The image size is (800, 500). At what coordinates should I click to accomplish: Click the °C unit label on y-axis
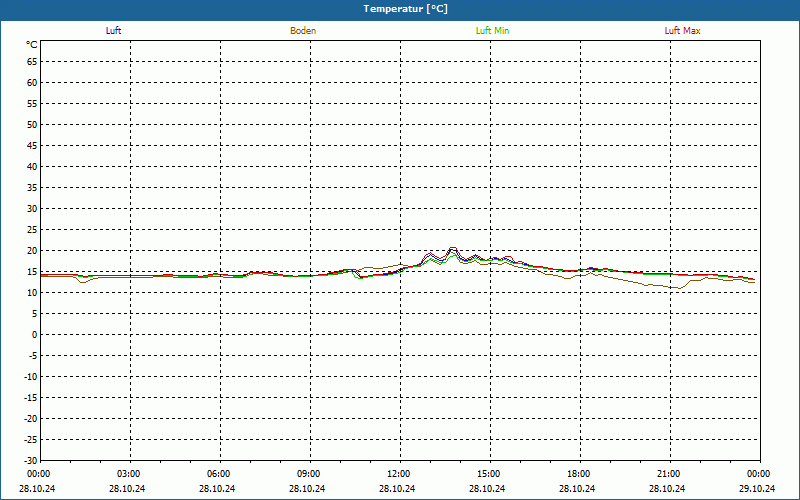click(x=32, y=45)
